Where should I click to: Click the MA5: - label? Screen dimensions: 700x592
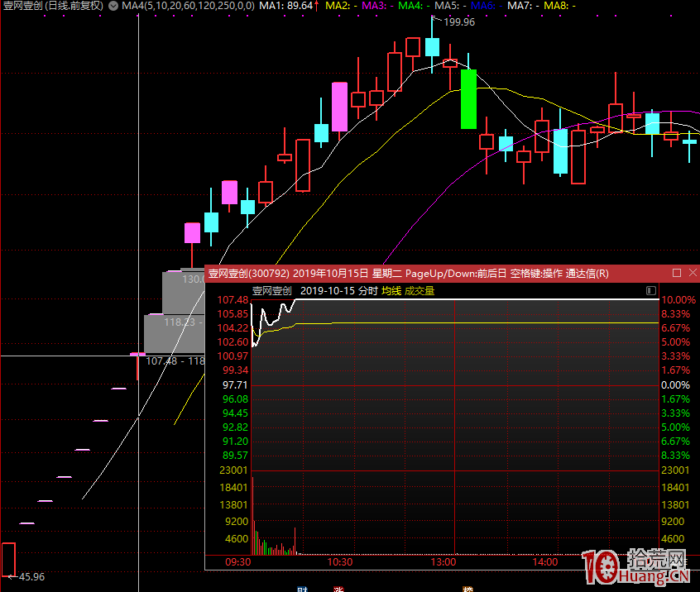[450, 6]
